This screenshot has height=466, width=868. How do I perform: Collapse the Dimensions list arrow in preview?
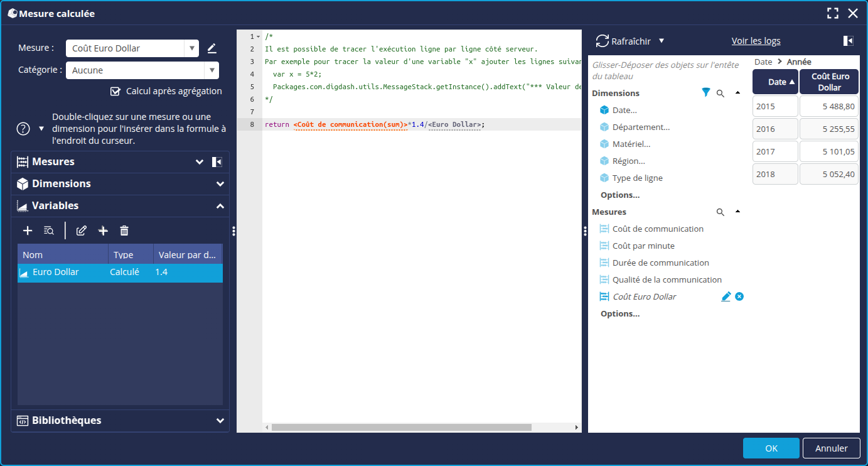coord(737,93)
